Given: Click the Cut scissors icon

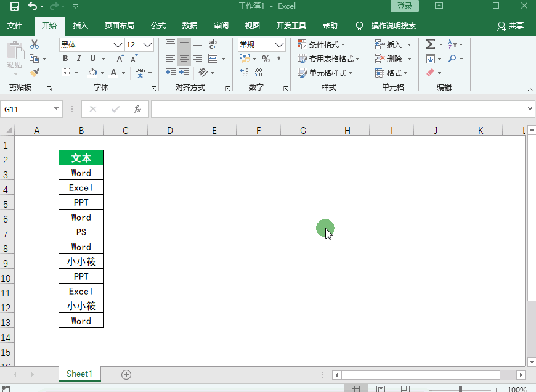Looking at the screenshot, I should 35,44.
